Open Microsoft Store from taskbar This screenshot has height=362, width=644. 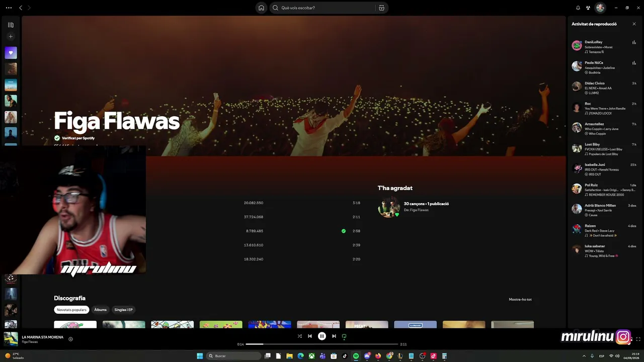[x=334, y=356]
